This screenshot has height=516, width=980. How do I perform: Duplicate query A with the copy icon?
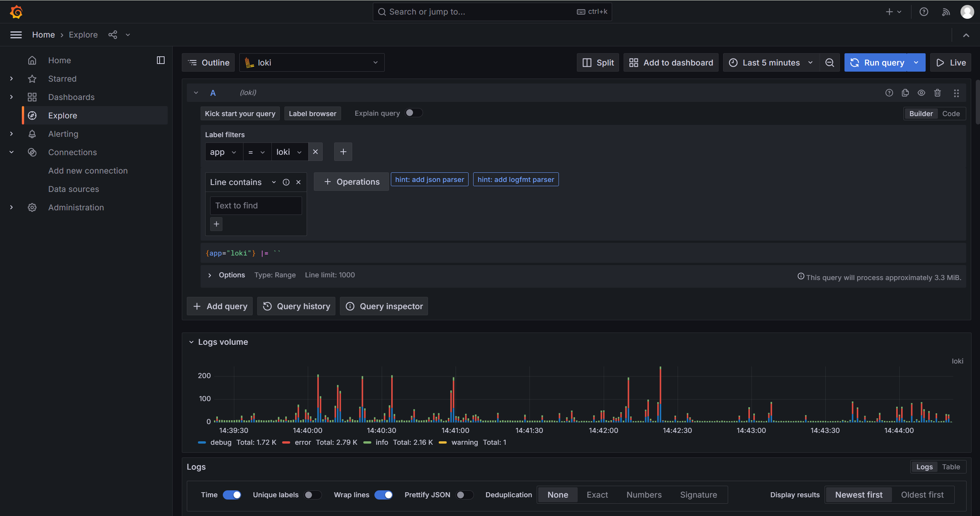tap(905, 93)
